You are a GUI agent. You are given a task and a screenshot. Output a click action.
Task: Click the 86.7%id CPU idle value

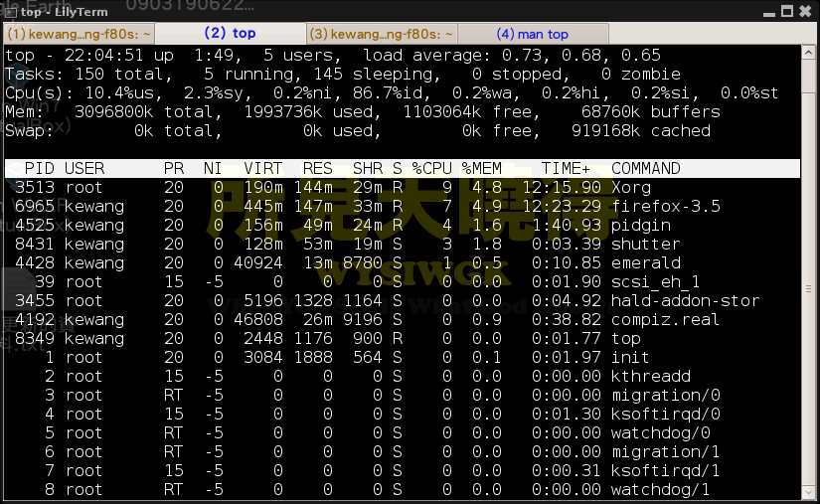click(x=392, y=93)
